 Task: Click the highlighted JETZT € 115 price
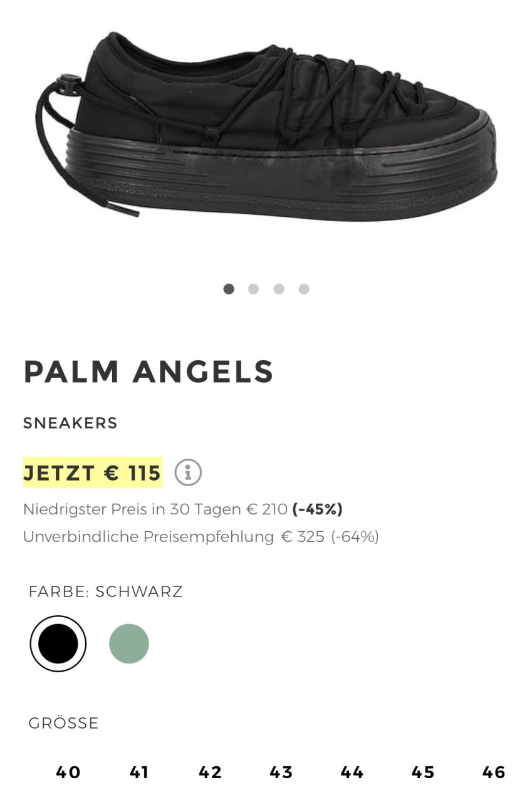93,472
